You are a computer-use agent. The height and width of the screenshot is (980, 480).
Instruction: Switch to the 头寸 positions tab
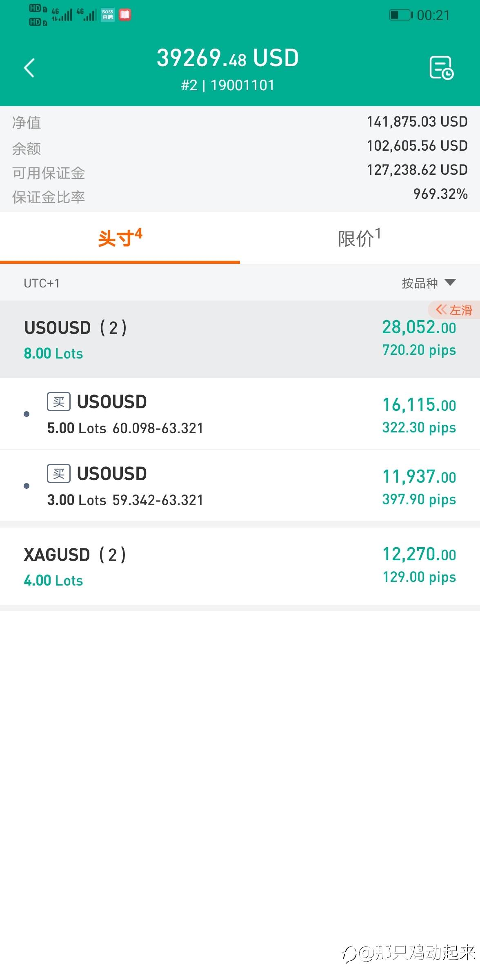[120, 238]
